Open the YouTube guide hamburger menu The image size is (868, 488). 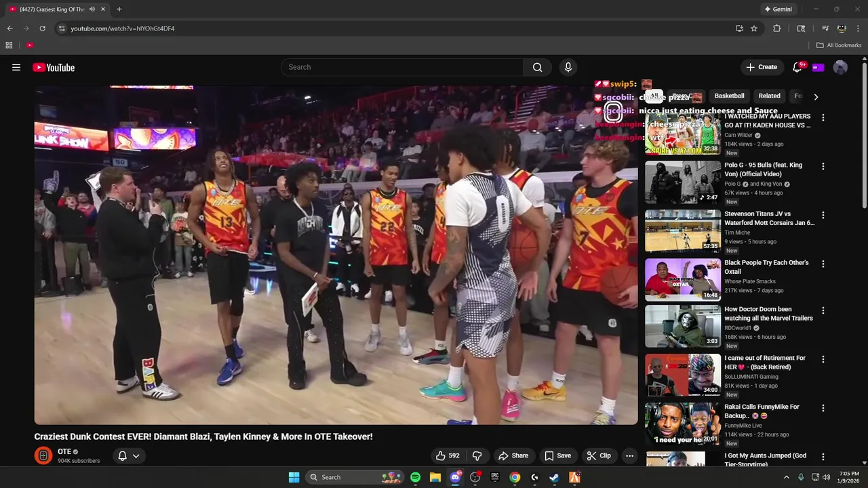(16, 67)
